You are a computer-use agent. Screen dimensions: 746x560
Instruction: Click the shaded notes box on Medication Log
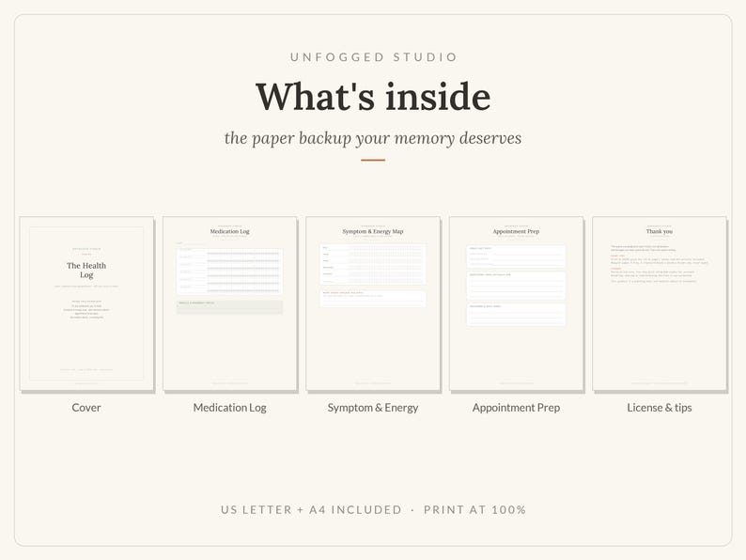(230, 307)
